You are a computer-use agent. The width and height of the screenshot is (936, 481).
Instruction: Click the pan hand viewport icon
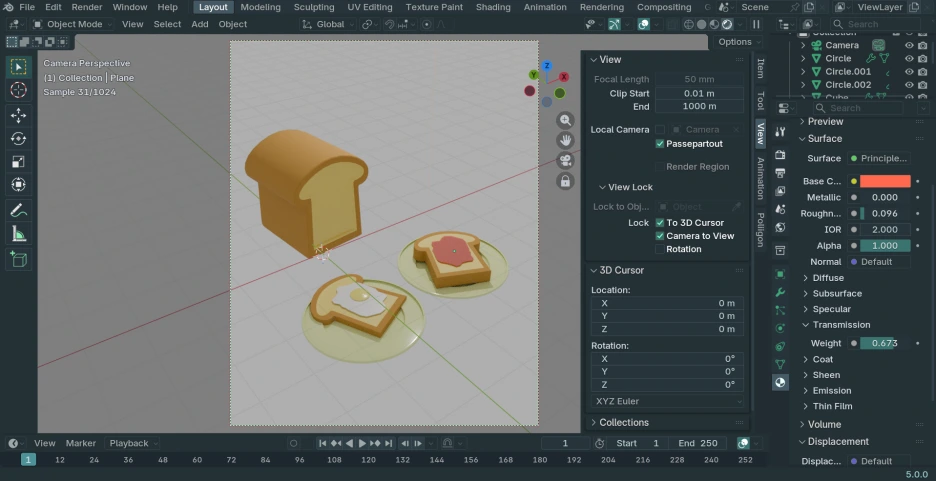click(565, 141)
